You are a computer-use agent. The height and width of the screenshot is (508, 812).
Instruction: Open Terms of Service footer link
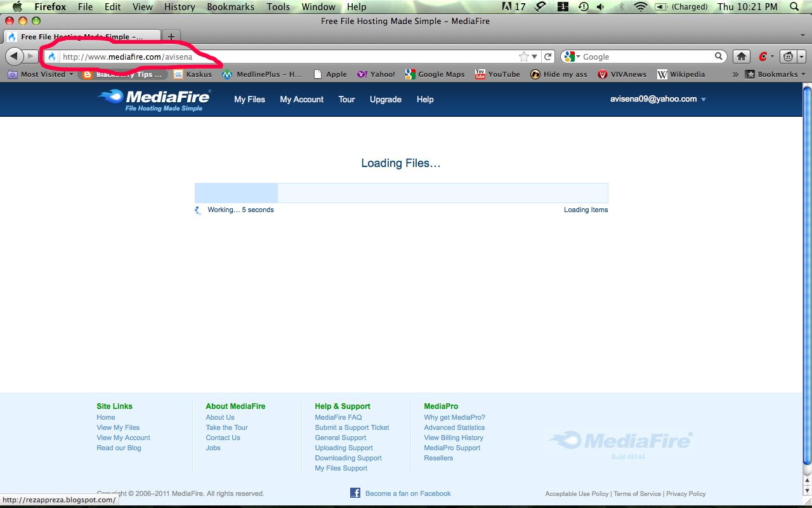[637, 493]
